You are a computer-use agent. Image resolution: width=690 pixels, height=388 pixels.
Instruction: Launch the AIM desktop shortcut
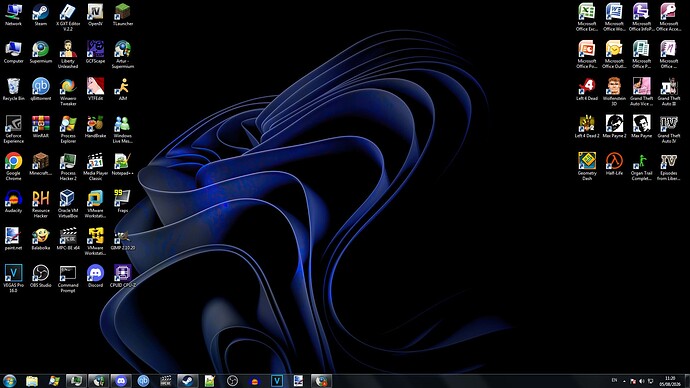point(122,90)
